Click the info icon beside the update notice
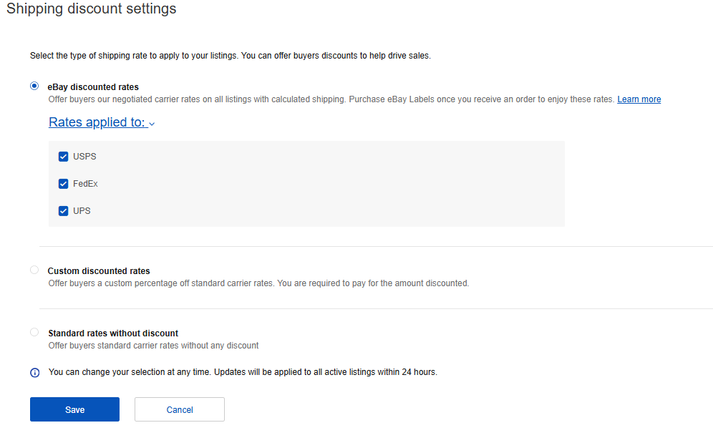The width and height of the screenshot is (713, 440). point(35,372)
